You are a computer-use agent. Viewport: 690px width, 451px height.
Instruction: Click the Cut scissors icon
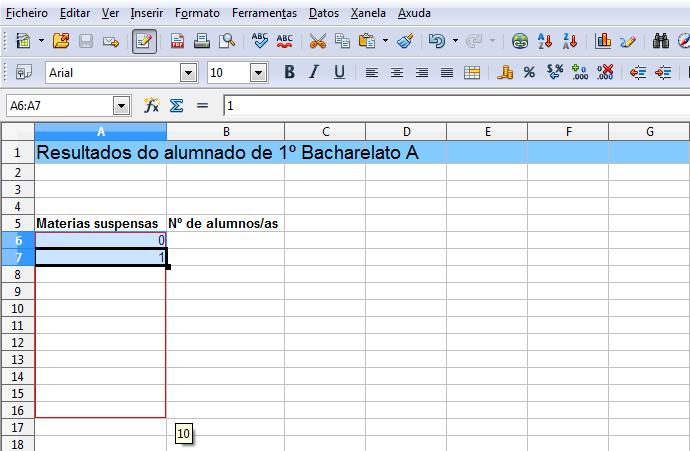click(x=318, y=41)
